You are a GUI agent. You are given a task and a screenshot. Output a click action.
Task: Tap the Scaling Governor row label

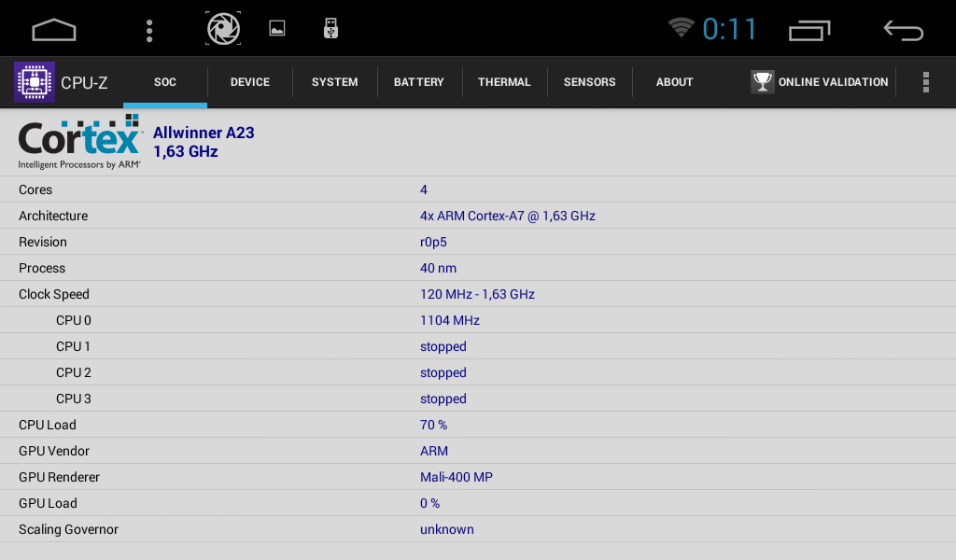tap(68, 529)
